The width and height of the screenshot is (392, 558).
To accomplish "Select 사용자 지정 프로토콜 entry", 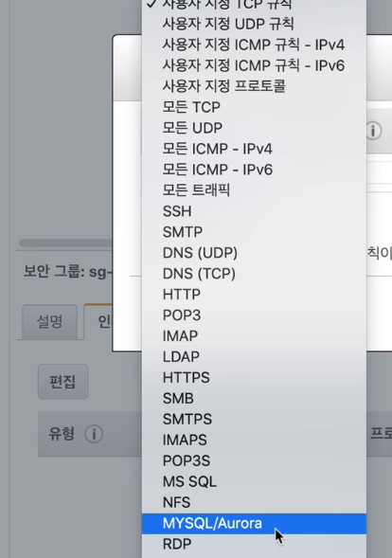I will [x=254, y=86].
